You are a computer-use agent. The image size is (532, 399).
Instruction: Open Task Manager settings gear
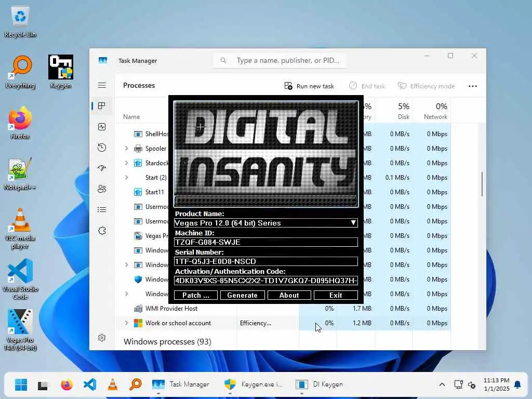[102, 338]
